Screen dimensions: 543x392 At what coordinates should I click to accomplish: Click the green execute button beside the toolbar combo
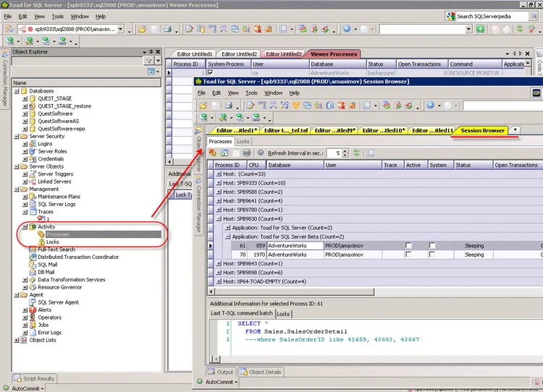pyautogui.click(x=480, y=29)
